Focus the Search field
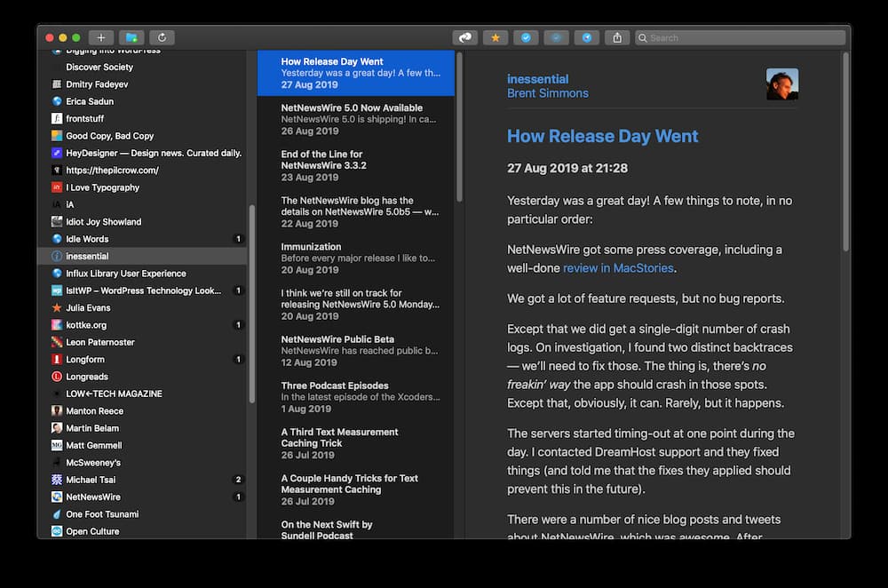This screenshot has height=588, width=888. point(741,37)
